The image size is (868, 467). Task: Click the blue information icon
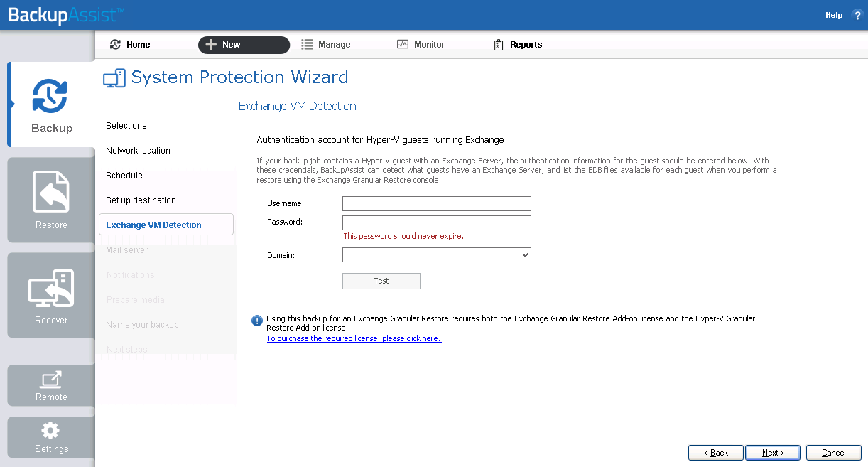pos(257,321)
